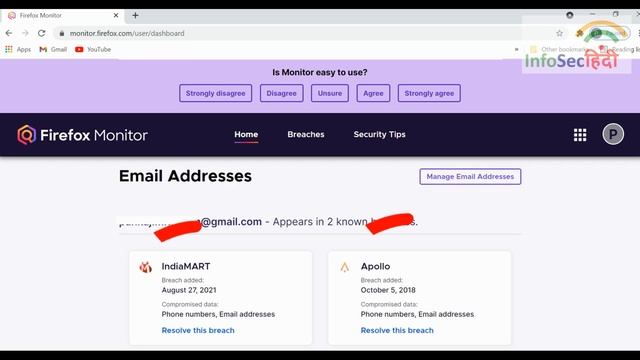
Task: Click Manage Email Addresses button
Action: 470,176
